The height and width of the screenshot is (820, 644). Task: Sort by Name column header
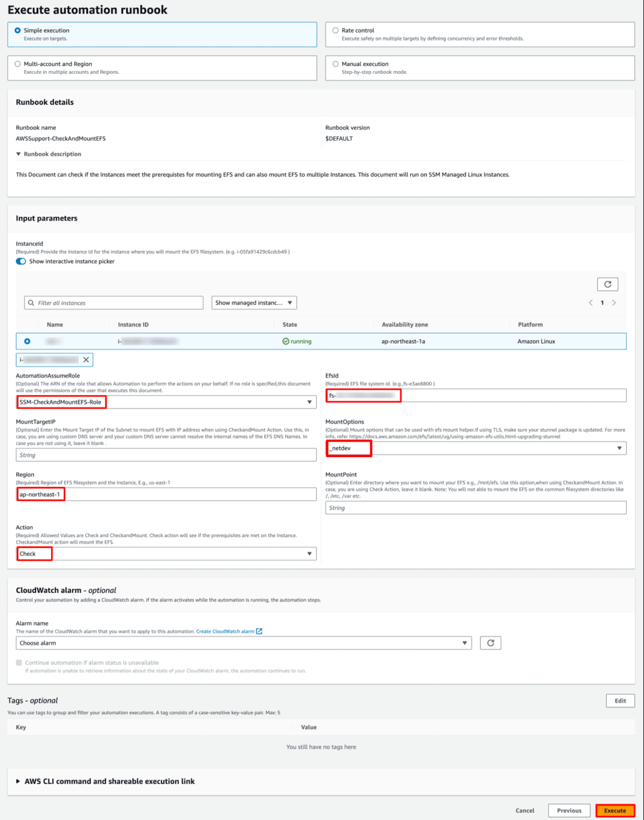[55, 325]
